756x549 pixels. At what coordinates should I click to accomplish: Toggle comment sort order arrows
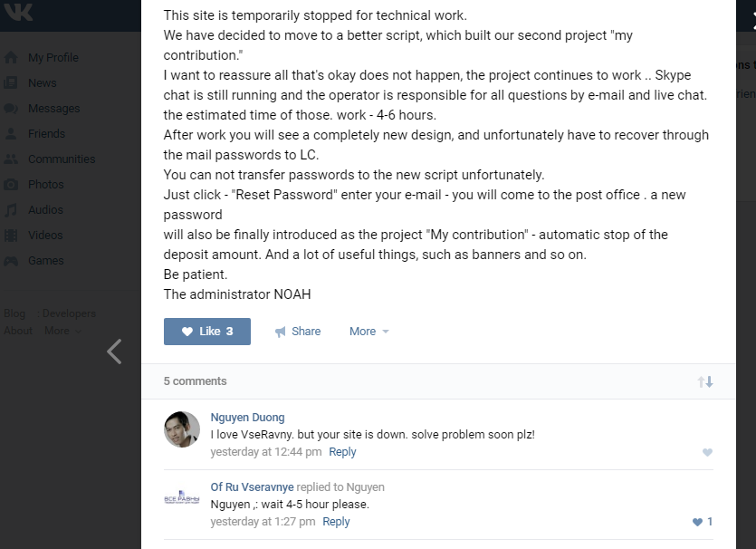coord(705,381)
